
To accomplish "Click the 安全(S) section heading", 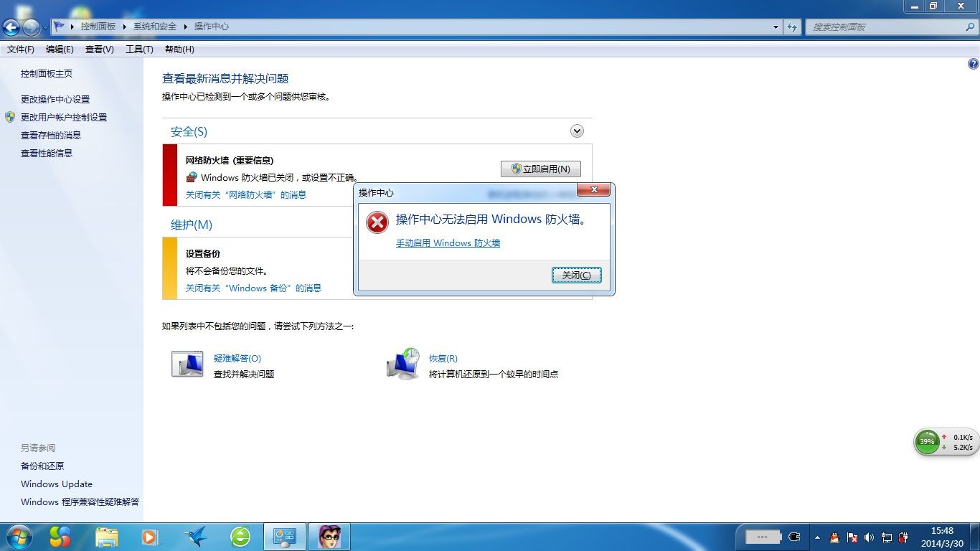I will [x=189, y=131].
